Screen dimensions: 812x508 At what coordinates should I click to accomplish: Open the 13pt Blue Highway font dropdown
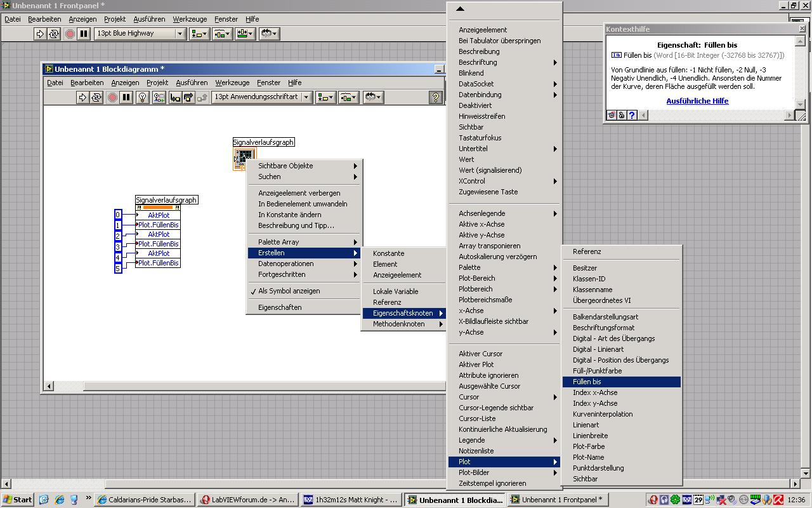[180, 34]
